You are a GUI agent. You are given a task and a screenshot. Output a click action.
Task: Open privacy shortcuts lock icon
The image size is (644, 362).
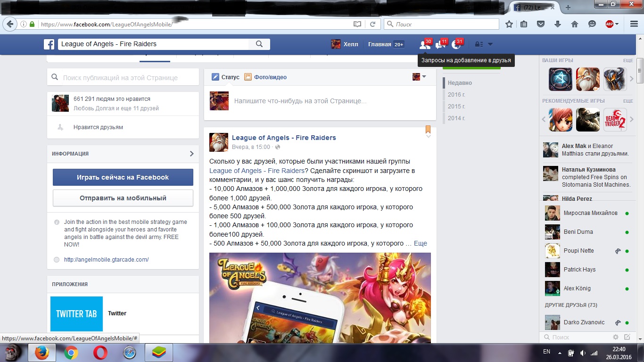[479, 44]
